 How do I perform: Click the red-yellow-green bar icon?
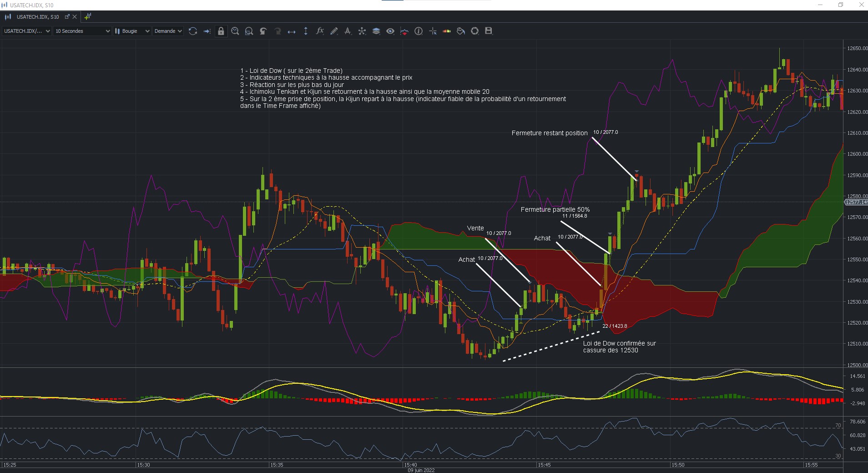pyautogui.click(x=447, y=31)
